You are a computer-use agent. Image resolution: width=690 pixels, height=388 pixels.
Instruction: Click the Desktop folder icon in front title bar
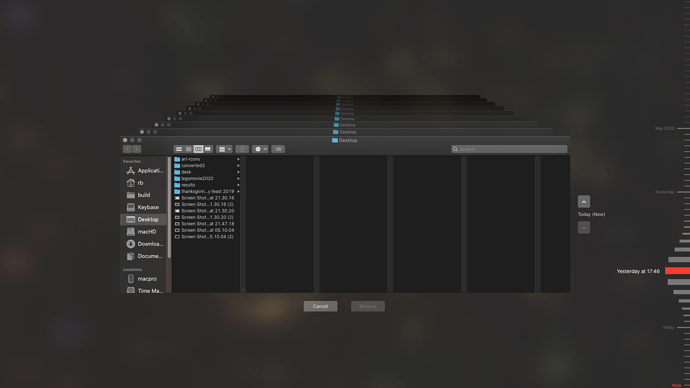335,140
